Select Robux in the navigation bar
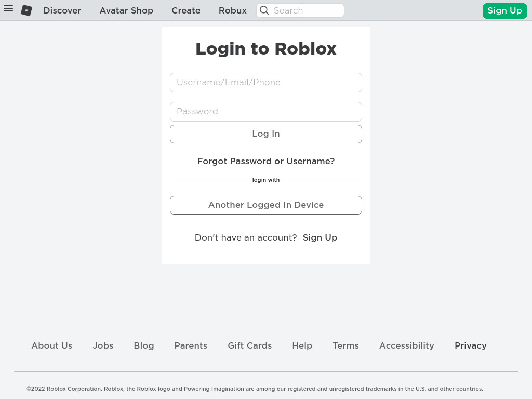Screen dimensions: 532x399 pyautogui.click(x=232, y=10)
